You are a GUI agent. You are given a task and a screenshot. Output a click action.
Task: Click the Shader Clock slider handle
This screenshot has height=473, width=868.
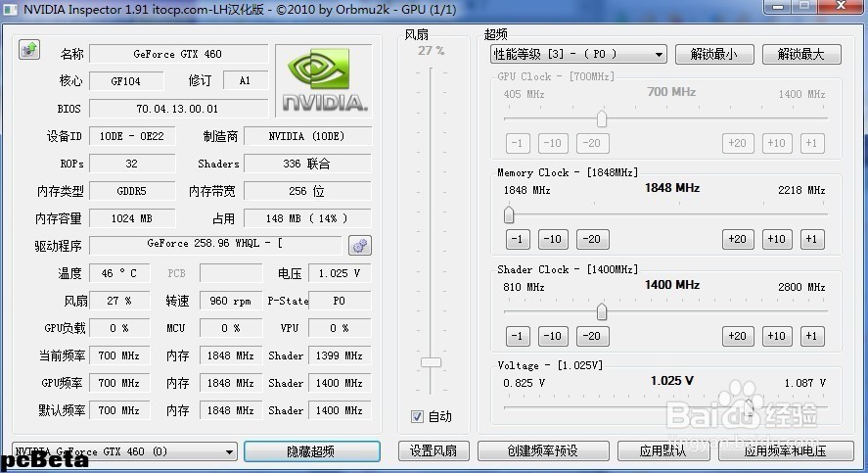click(602, 311)
